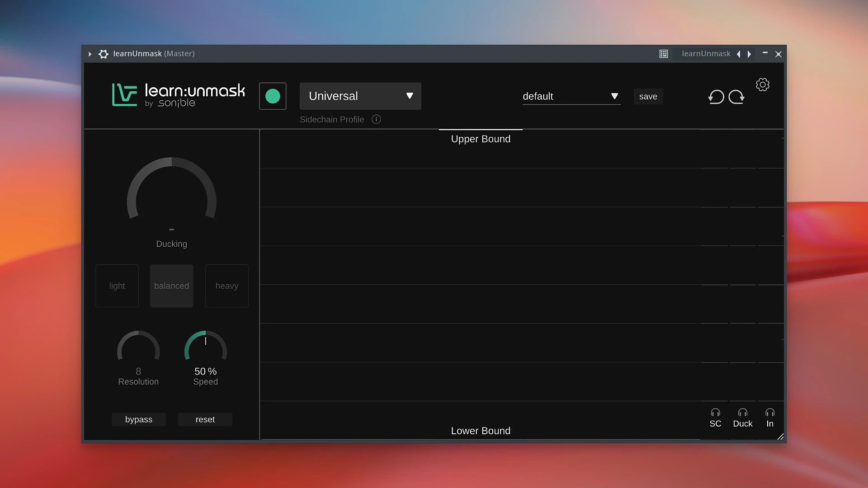
Task: Select next preset arrow in title bar
Action: pyautogui.click(x=750, y=54)
